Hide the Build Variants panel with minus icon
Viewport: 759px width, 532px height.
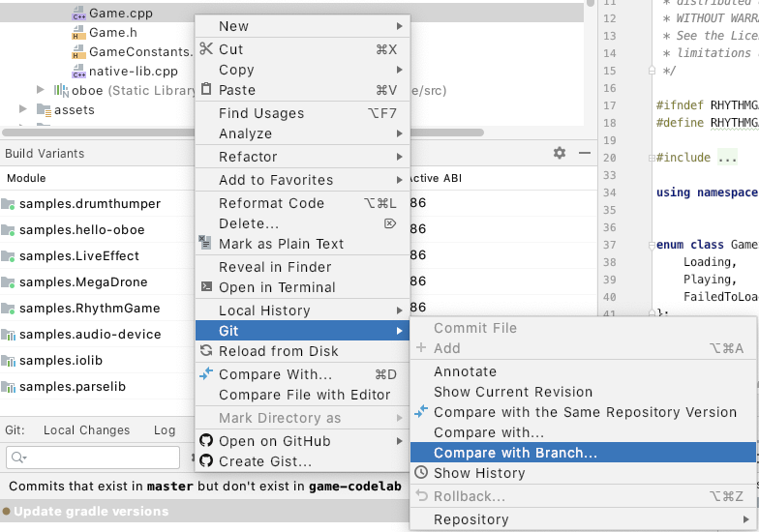pyautogui.click(x=584, y=153)
